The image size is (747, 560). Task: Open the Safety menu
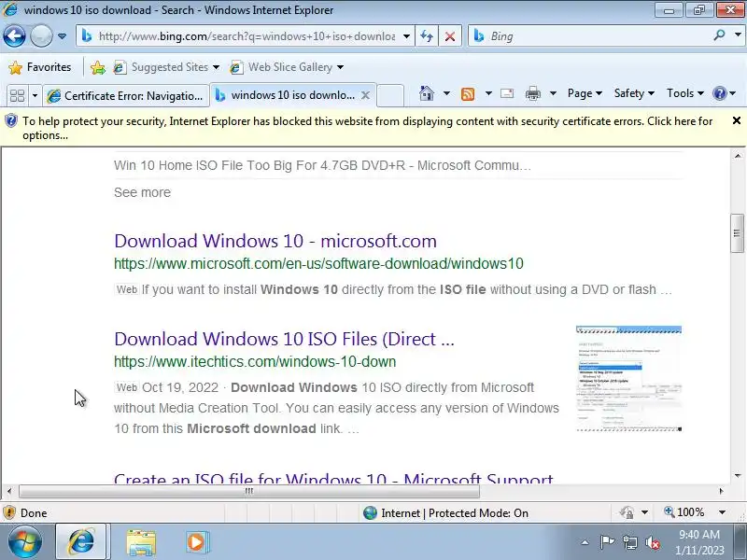click(x=634, y=93)
